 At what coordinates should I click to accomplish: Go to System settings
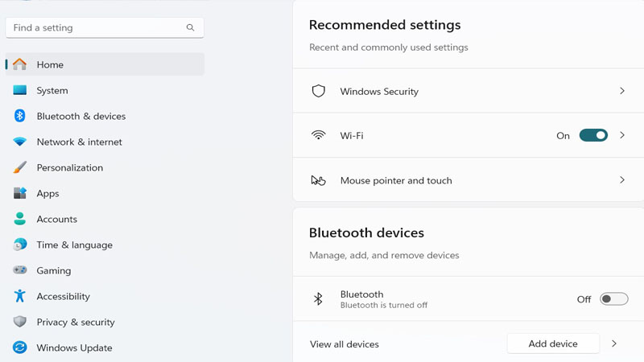52,90
